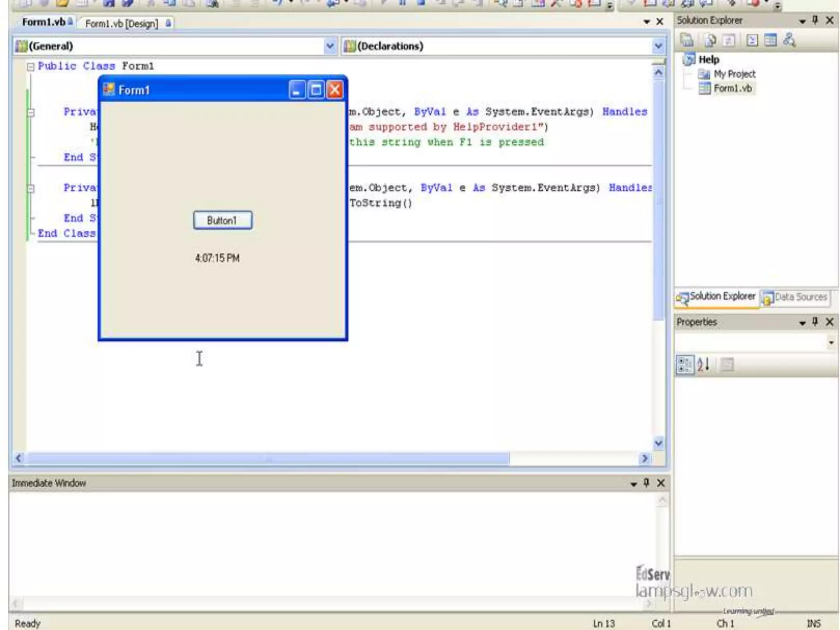Click the Form1 window title bar icon
The height and width of the screenshot is (630, 840).
pos(109,89)
